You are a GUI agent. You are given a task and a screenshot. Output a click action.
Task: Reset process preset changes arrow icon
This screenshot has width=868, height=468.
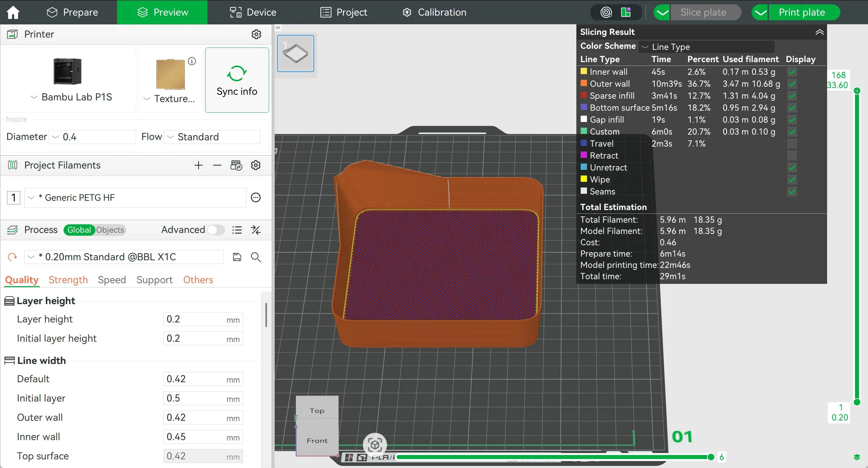[x=12, y=257]
